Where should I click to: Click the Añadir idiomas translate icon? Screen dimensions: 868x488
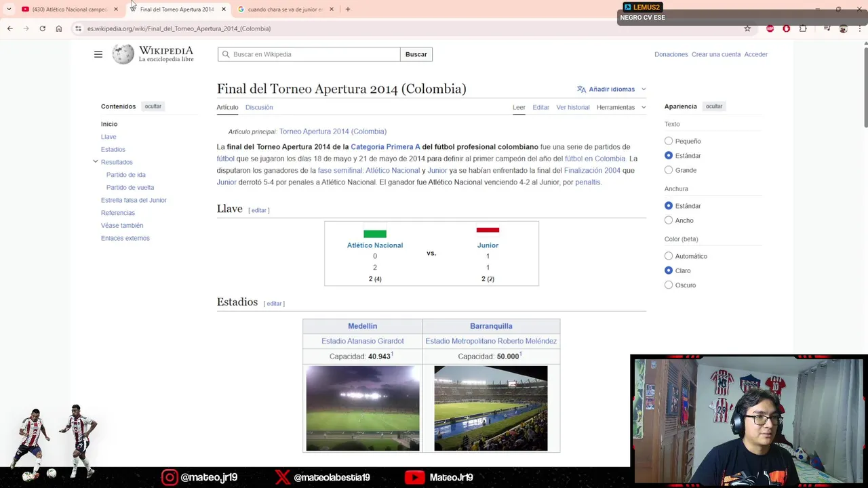[581, 89]
